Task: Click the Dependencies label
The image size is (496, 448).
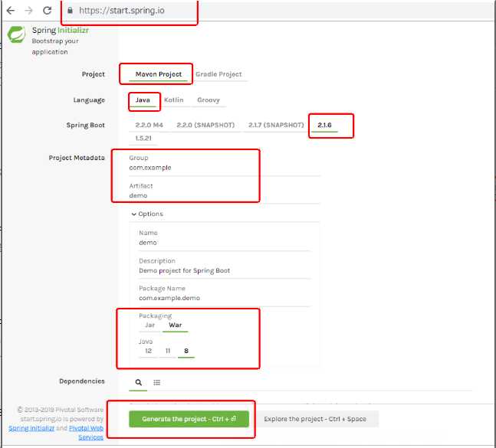Action: click(81, 381)
